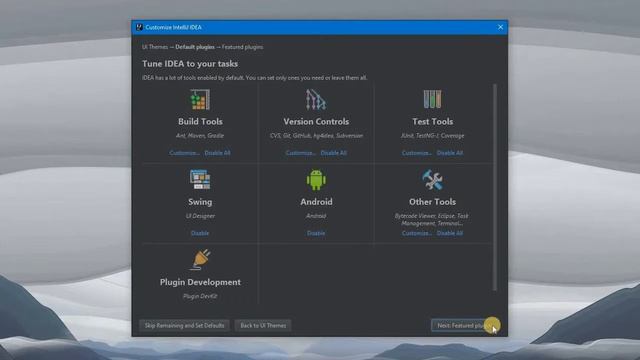
Task: Click the Version Controls heading
Action: tap(316, 121)
